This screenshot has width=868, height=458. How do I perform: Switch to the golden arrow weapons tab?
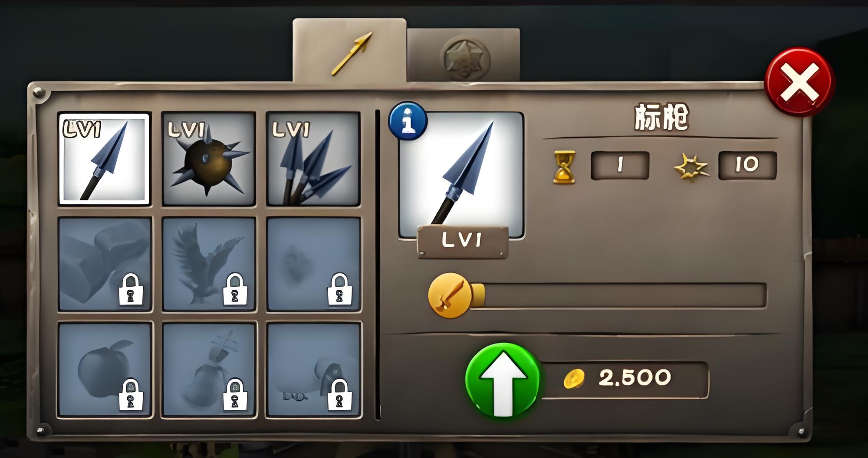pyautogui.click(x=349, y=50)
